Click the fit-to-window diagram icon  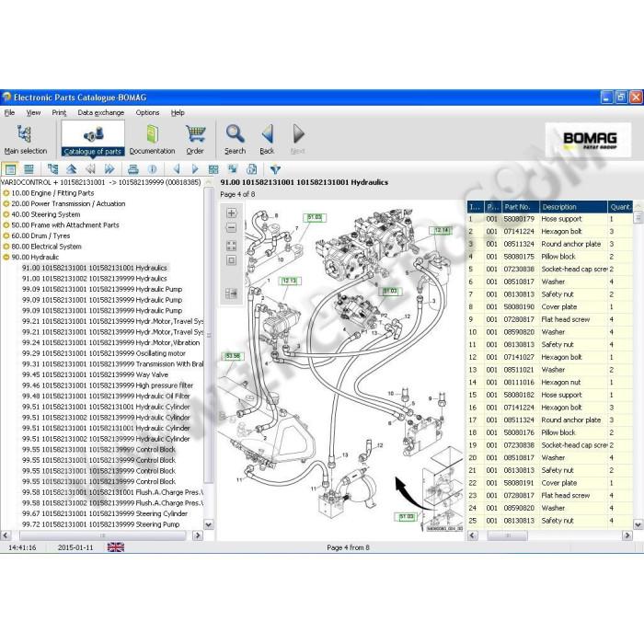tap(231, 246)
